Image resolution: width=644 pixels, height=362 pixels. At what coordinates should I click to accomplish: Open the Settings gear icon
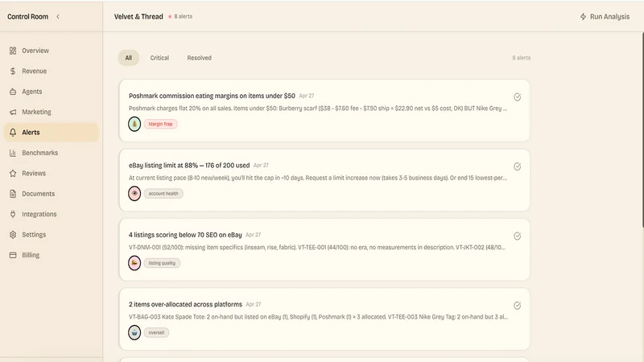pos(13,235)
